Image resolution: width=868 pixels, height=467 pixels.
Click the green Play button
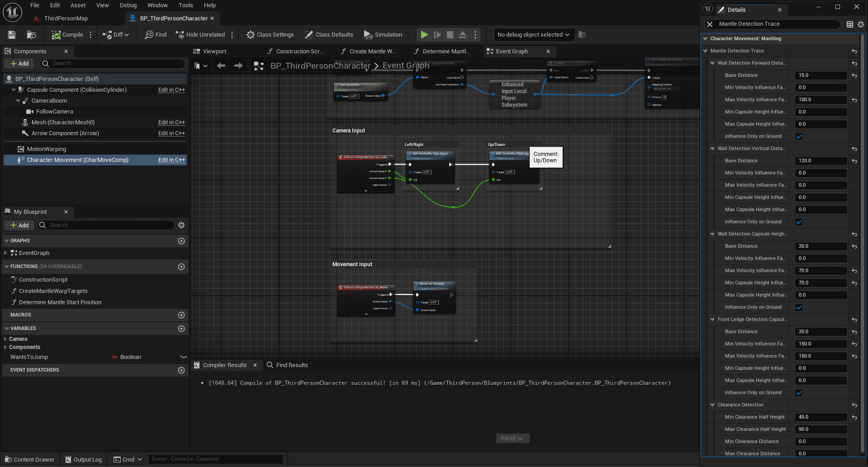pyautogui.click(x=424, y=35)
